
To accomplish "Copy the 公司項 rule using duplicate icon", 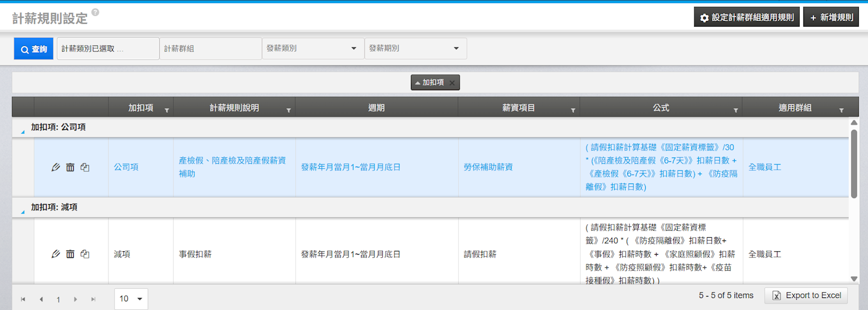I will [x=85, y=167].
